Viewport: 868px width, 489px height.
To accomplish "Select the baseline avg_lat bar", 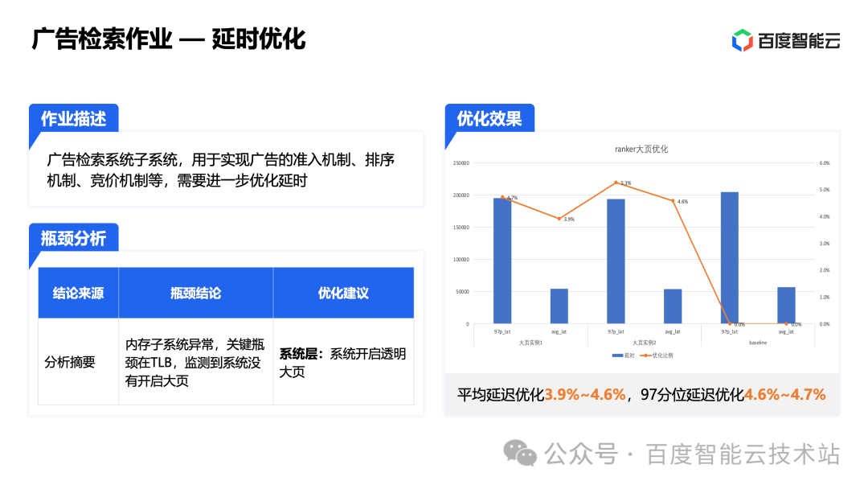I will 786,305.
